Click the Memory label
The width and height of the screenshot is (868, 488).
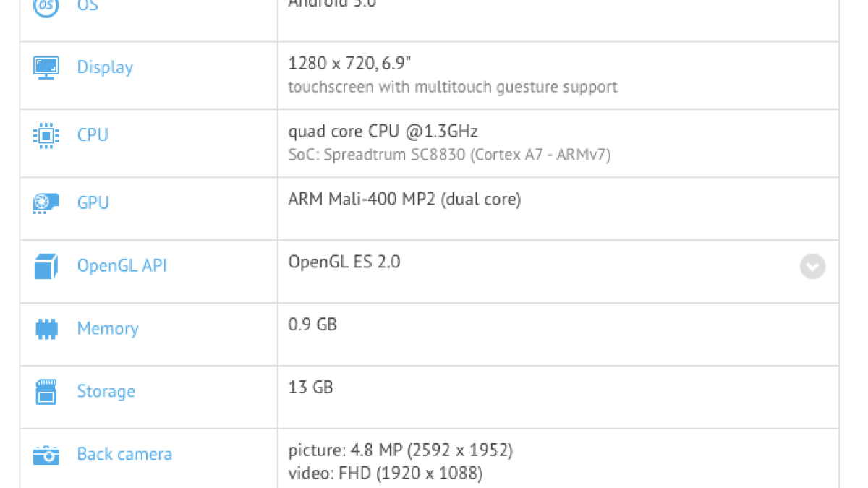(108, 329)
